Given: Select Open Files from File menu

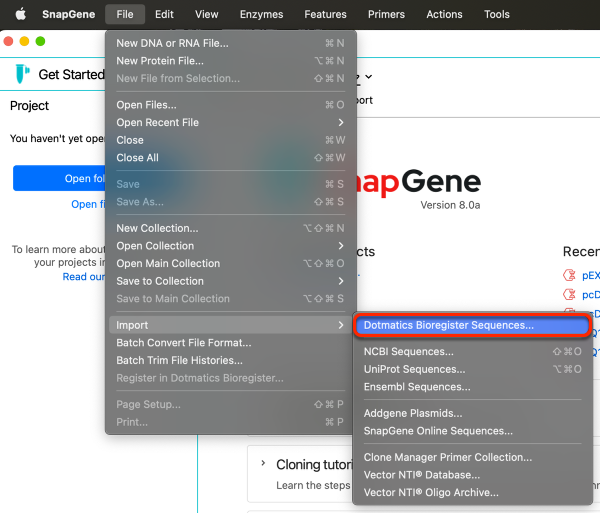Looking at the screenshot, I should point(230,105).
